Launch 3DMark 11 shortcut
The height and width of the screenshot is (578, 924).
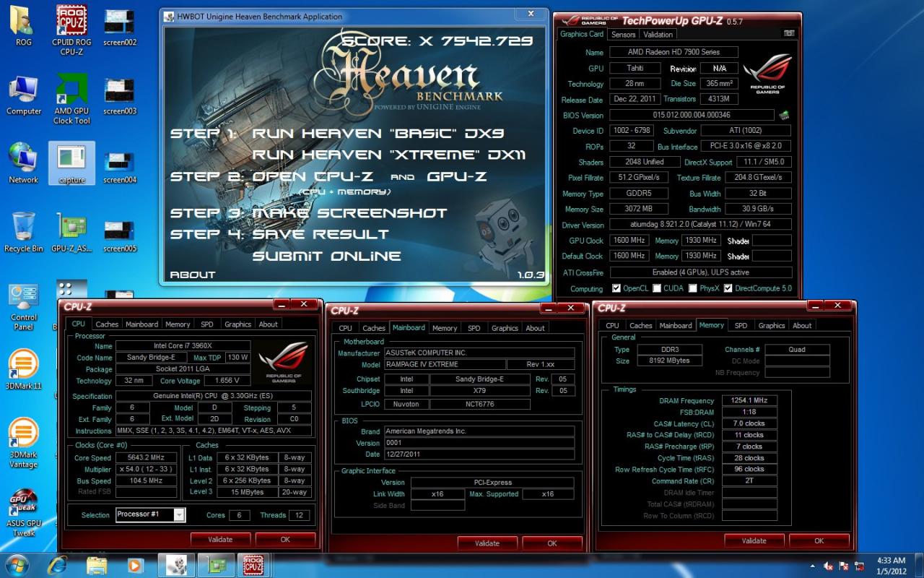click(x=24, y=370)
